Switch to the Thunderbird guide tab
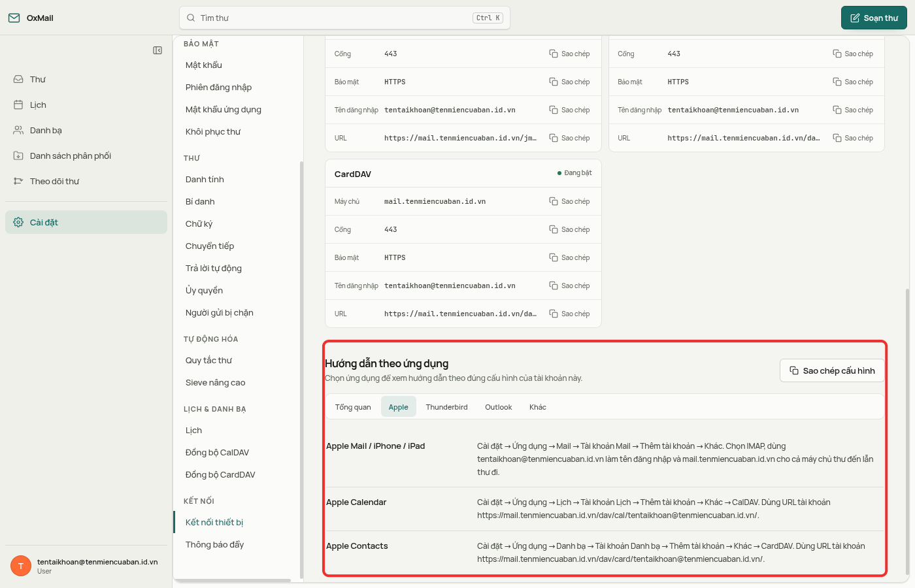Viewport: 915px width, 588px height. pyautogui.click(x=446, y=407)
